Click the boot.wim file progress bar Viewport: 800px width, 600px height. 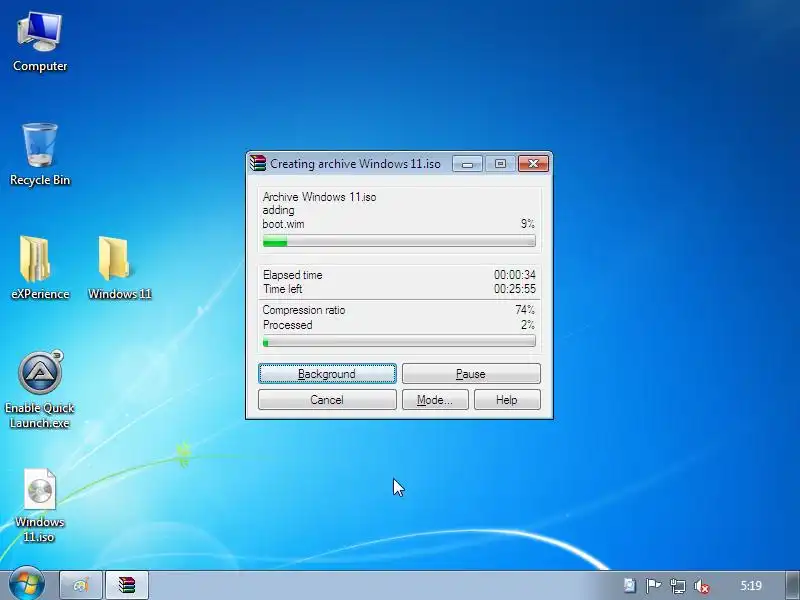point(399,241)
